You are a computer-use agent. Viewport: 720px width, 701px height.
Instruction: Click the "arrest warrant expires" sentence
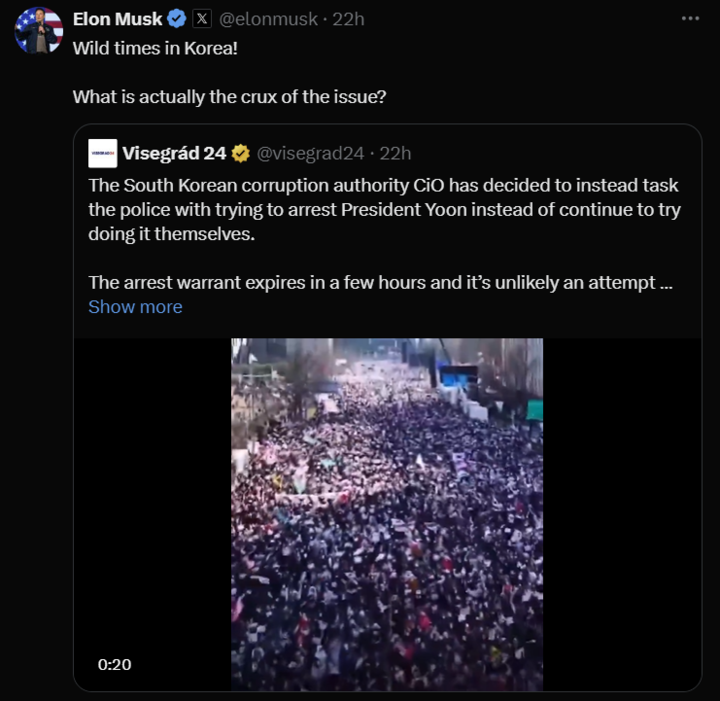point(380,282)
